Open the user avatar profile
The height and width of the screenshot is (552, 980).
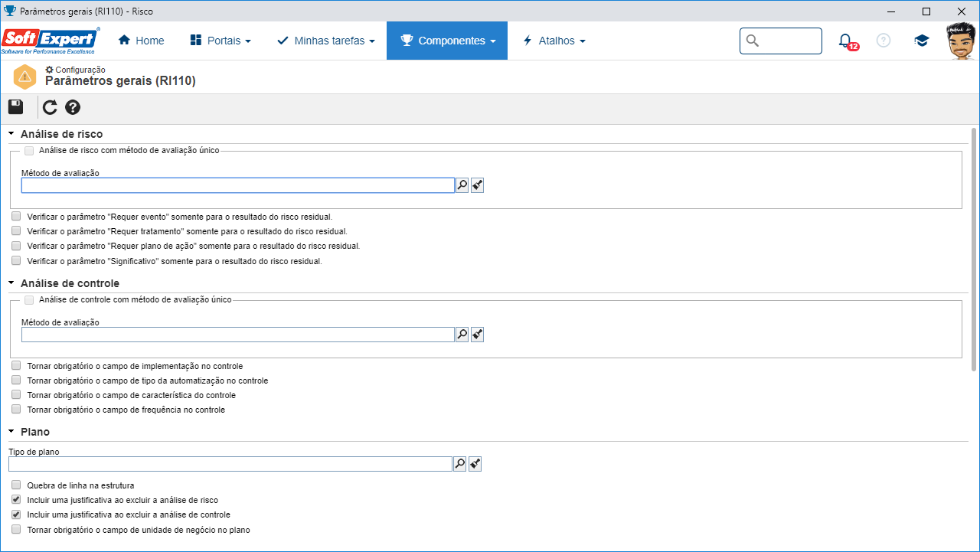click(960, 41)
